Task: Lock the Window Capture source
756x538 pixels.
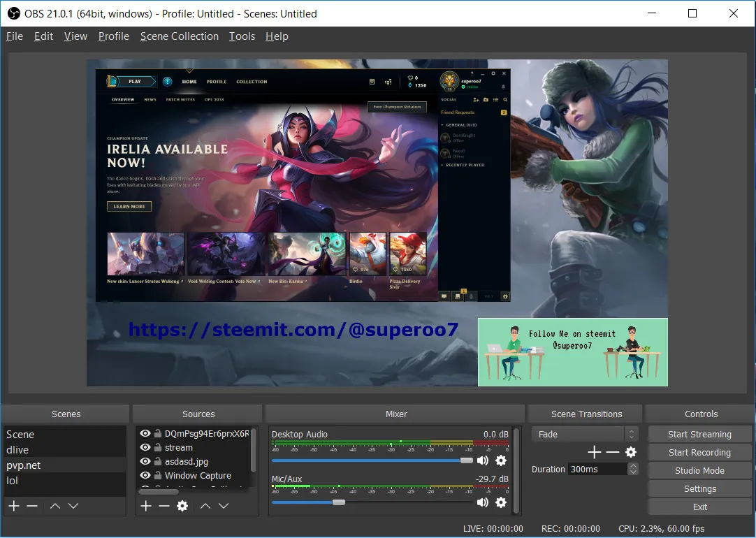Action: click(158, 475)
